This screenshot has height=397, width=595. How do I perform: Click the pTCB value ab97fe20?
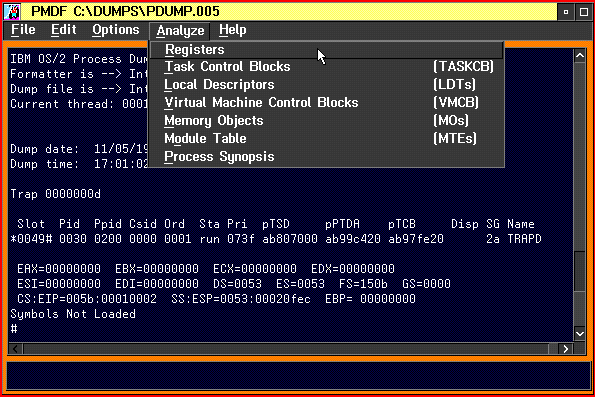tap(416, 239)
